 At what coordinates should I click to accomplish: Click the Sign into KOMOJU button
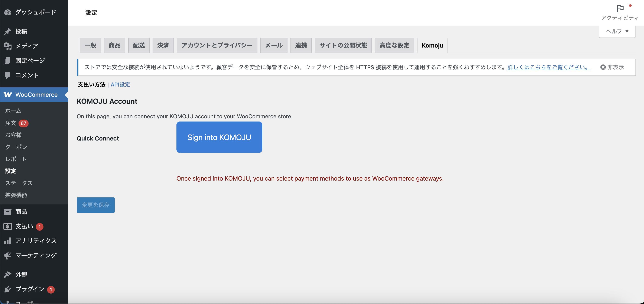pos(219,137)
